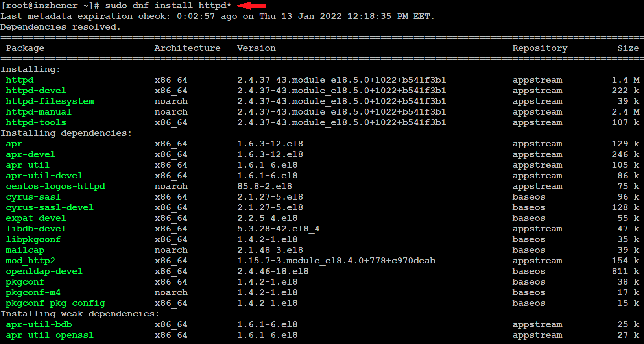Click the size '811 k' of openldap-devel
The image size is (644, 344).
pos(626,271)
